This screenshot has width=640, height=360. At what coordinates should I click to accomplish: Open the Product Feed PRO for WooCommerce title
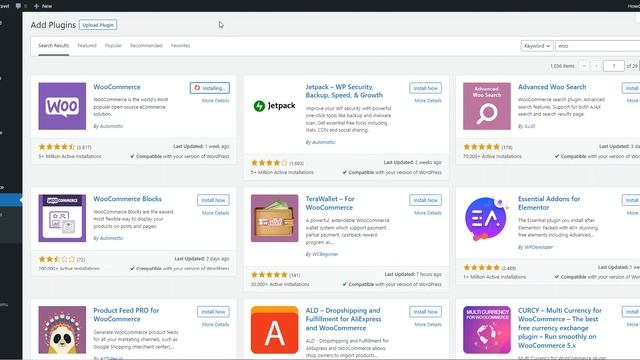click(126, 315)
